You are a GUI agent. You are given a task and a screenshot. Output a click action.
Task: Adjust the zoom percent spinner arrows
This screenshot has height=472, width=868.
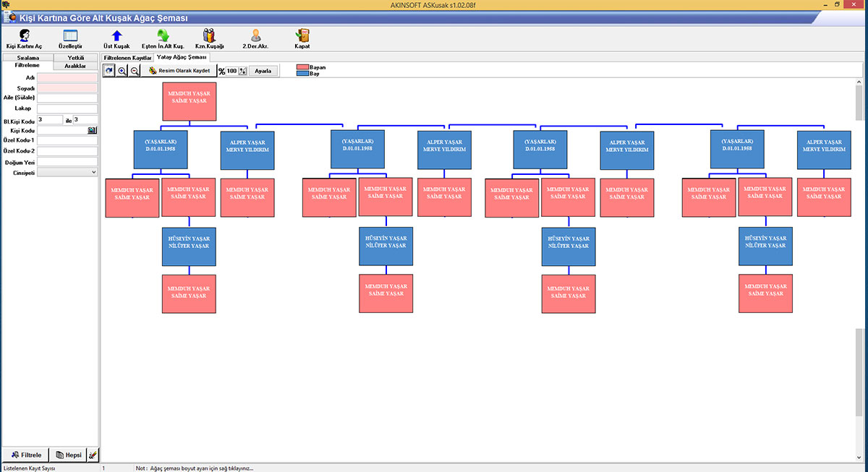pyautogui.click(x=242, y=71)
